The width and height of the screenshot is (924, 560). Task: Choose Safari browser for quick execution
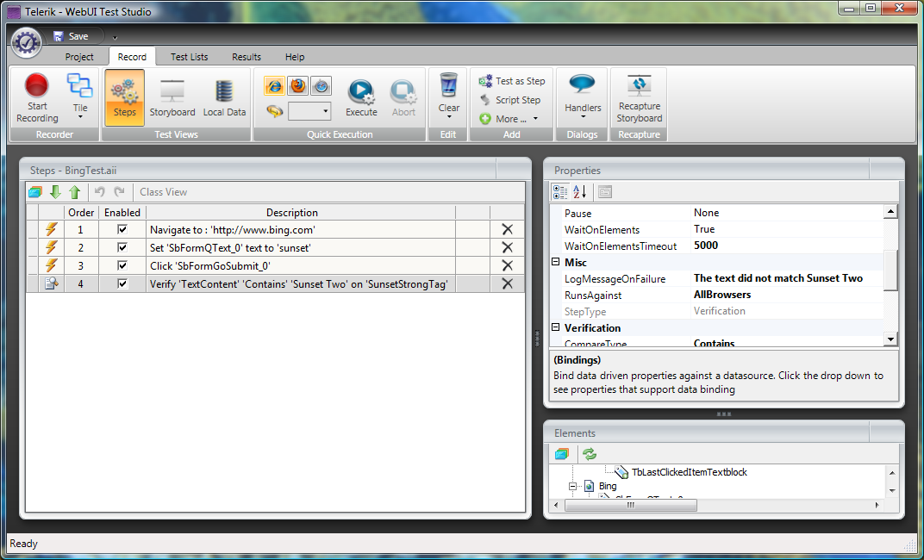321,86
